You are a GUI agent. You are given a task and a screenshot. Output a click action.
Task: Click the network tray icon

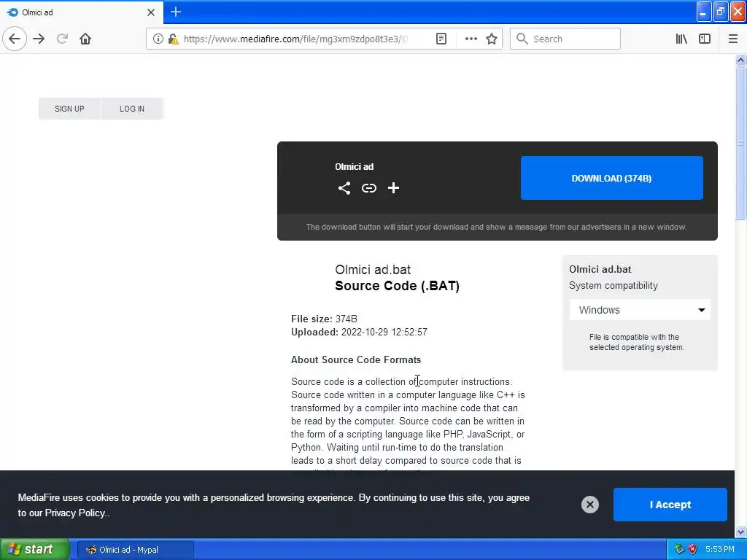pyautogui.click(x=679, y=549)
